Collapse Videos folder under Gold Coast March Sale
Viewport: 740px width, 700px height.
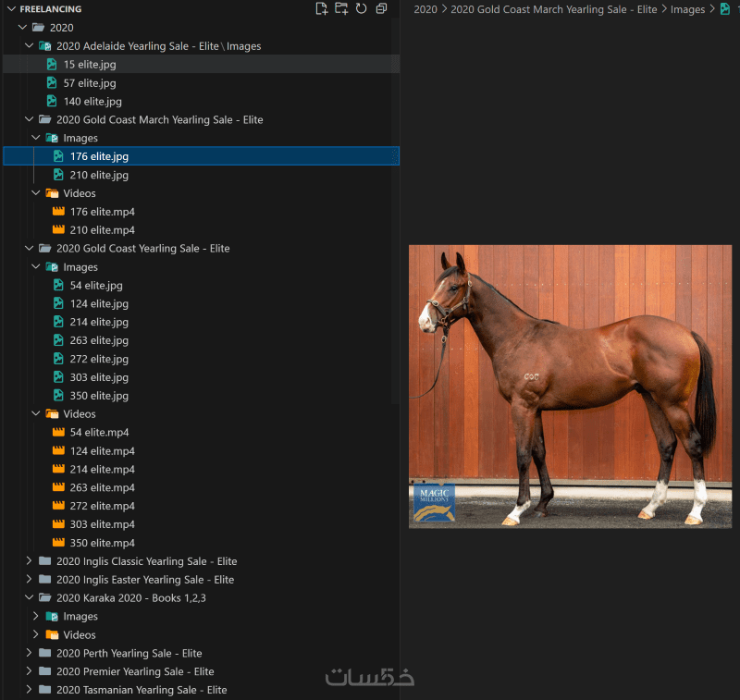click(x=35, y=193)
